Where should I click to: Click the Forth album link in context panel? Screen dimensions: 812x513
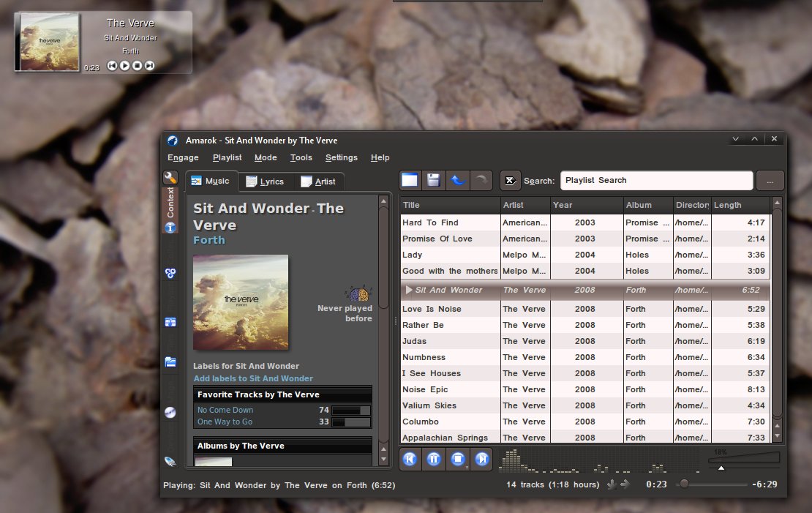[x=209, y=240]
